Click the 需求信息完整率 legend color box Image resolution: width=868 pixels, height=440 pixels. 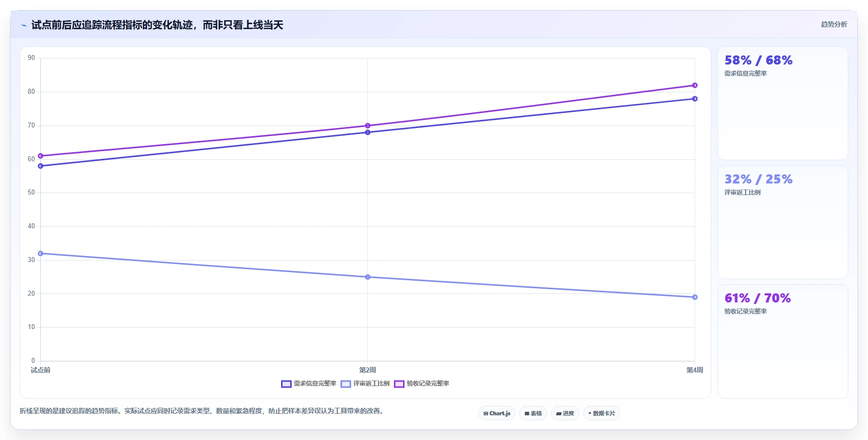286,384
